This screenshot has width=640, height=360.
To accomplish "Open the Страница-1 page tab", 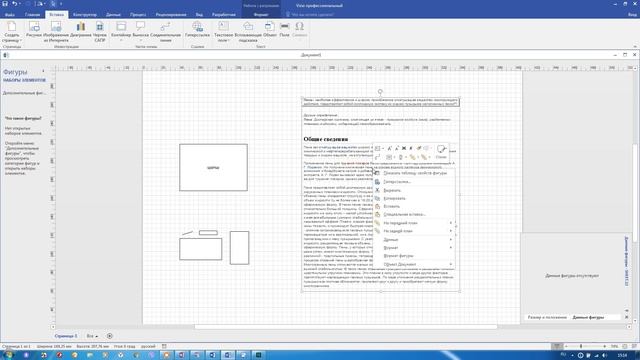I will pos(66,336).
